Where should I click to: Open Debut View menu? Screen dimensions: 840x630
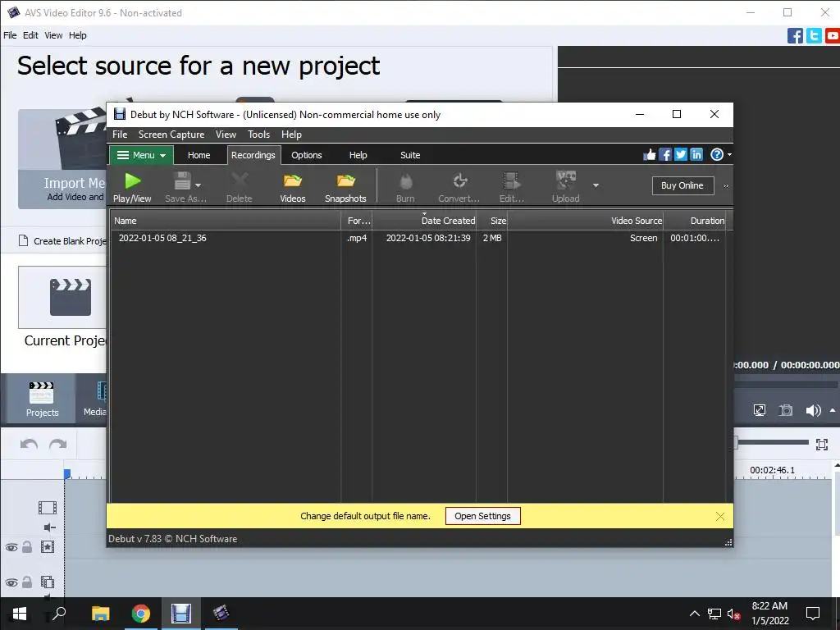[226, 135]
